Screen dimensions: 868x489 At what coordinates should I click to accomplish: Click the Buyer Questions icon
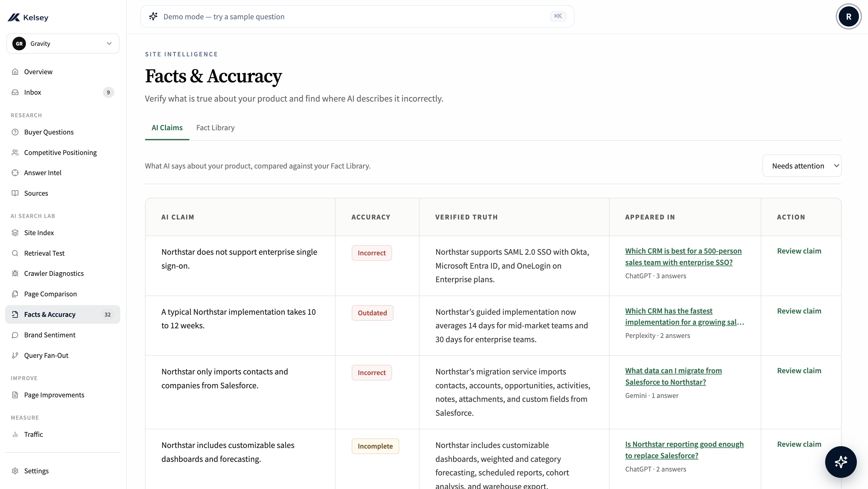15,132
